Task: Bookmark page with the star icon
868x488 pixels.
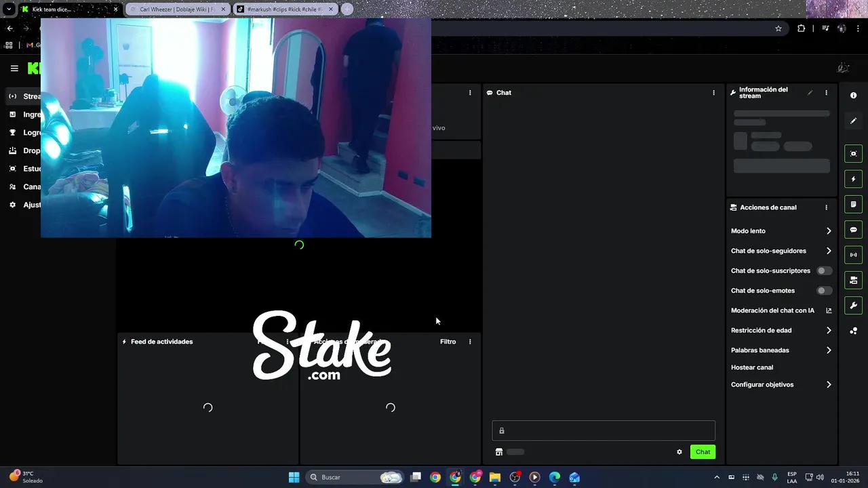Action: tap(778, 28)
